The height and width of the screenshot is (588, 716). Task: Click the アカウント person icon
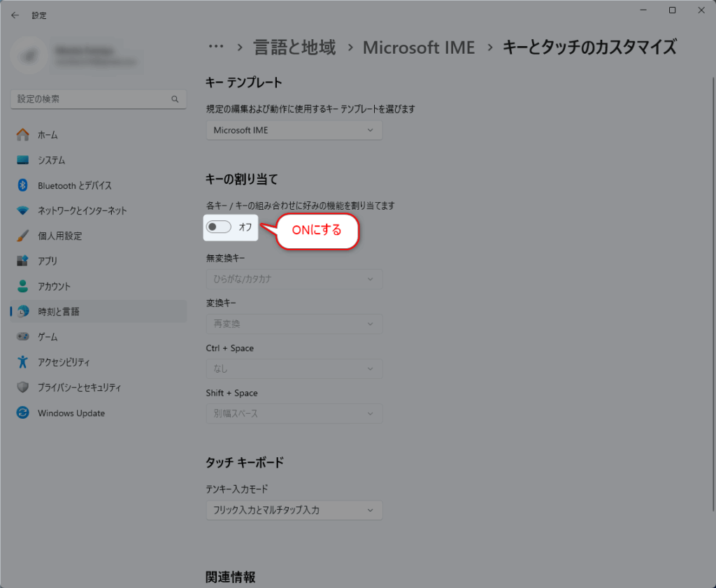22,286
